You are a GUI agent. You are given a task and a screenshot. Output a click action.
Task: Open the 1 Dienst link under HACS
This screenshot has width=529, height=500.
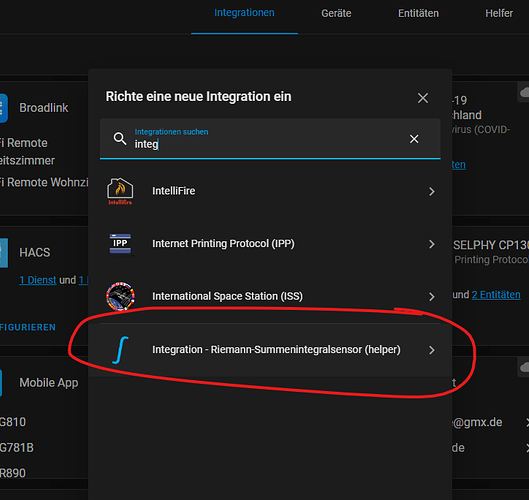pyautogui.click(x=37, y=280)
